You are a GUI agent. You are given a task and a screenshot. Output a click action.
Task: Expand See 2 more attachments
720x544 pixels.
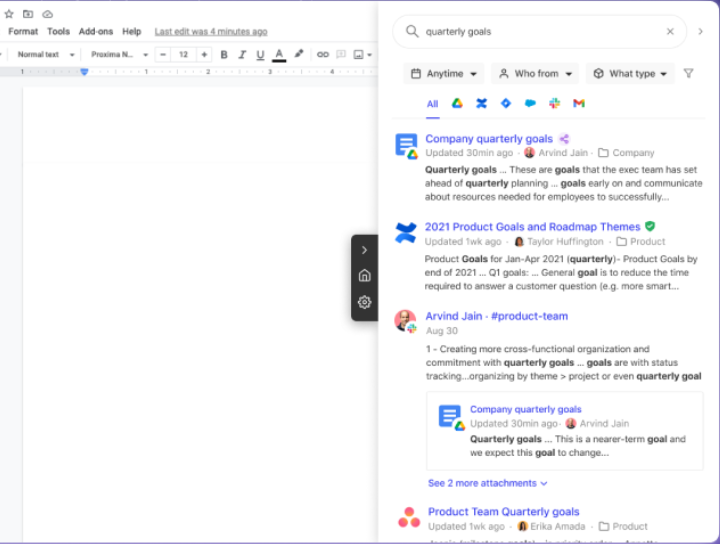pos(488,483)
